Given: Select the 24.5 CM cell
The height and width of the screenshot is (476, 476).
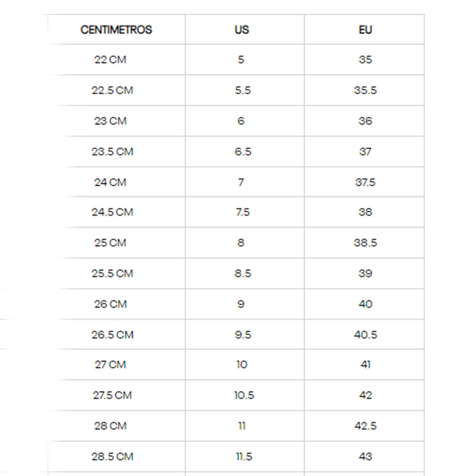Looking at the screenshot, I should pos(116,212).
